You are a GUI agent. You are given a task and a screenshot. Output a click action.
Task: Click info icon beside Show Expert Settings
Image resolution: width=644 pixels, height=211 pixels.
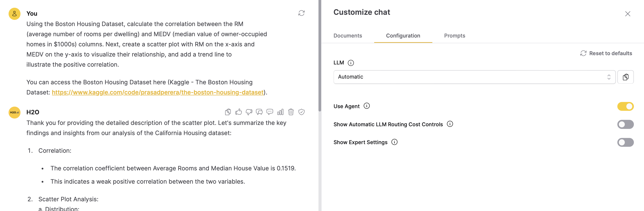pos(394,142)
